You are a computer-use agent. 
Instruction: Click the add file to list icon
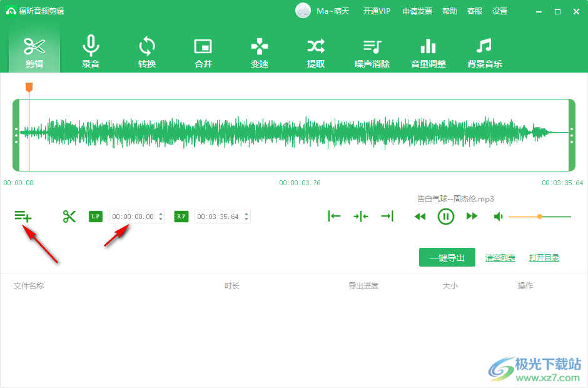click(x=23, y=217)
